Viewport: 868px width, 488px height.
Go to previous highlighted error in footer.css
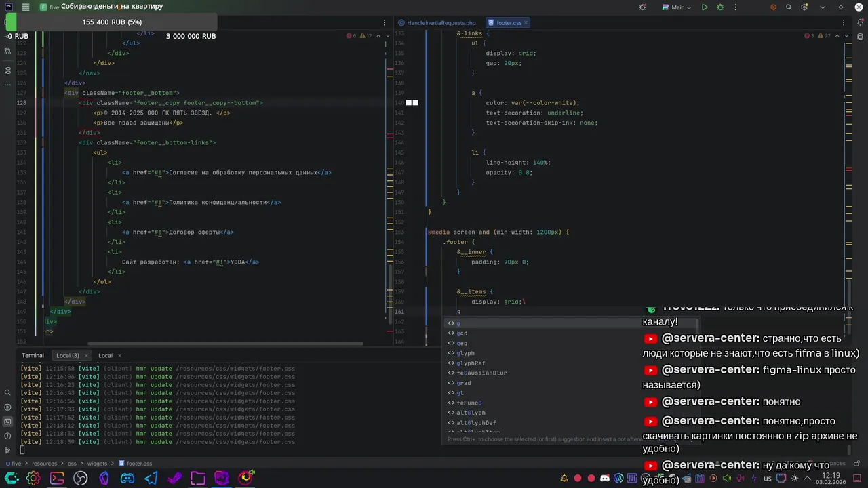[x=837, y=36]
